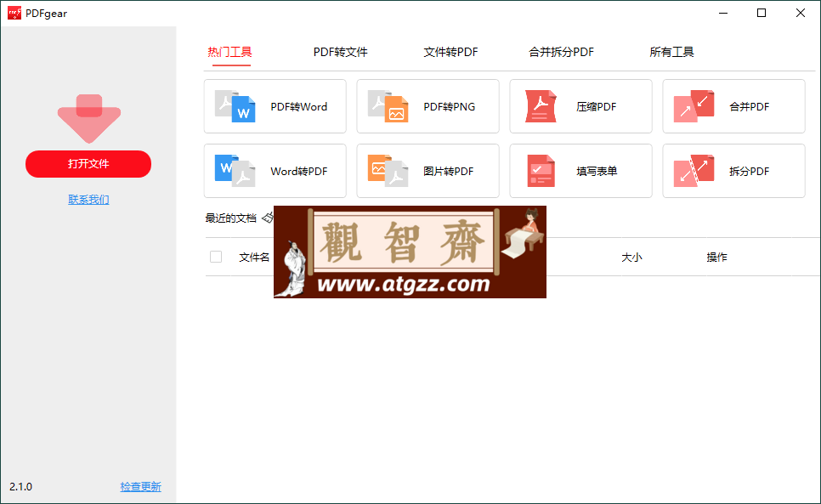Click the 检查更新 link
This screenshot has width=821, height=504.
tap(141, 487)
